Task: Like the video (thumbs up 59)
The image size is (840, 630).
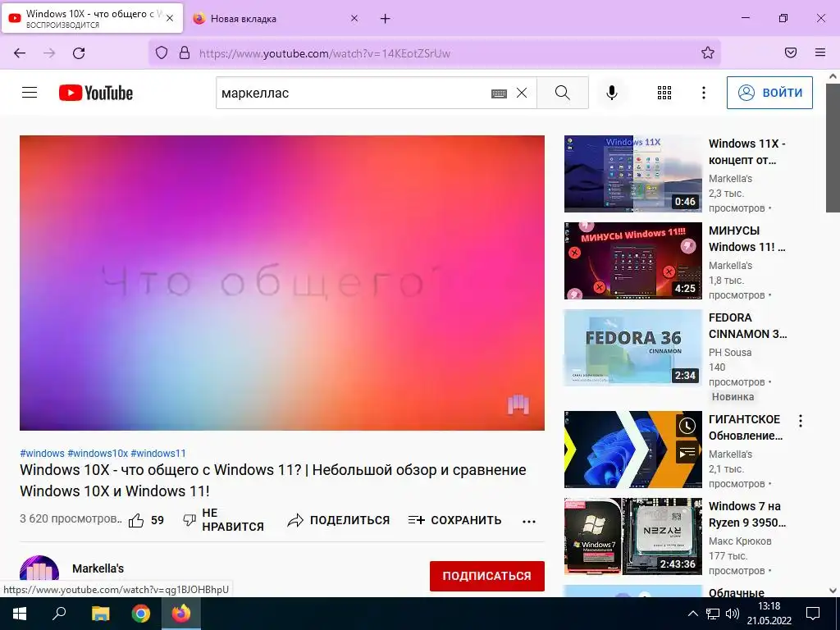Action: [146, 520]
